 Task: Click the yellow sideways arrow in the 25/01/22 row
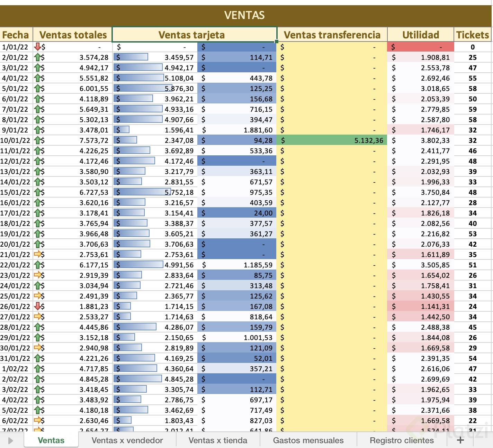38,296
